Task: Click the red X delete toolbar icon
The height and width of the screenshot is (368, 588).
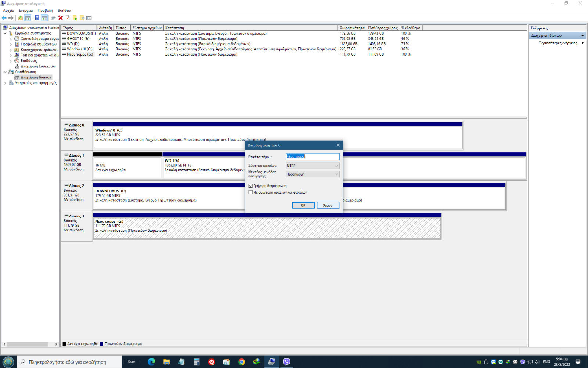Action: click(x=61, y=18)
